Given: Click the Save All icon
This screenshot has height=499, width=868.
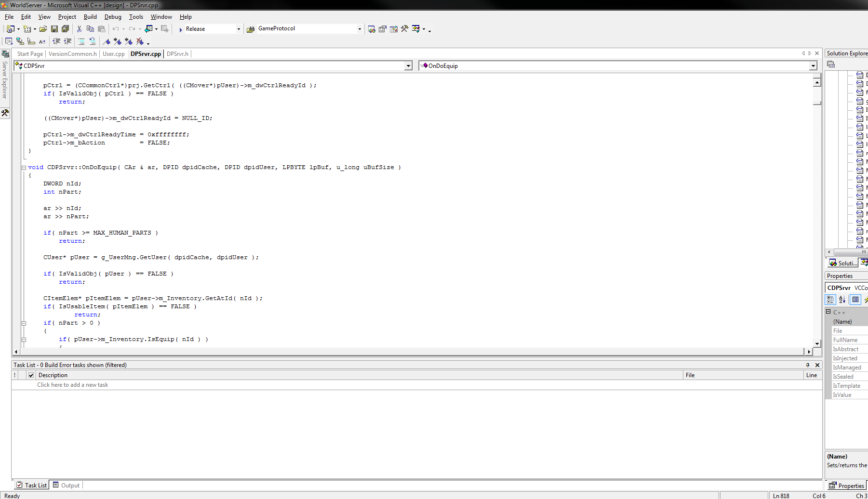Looking at the screenshot, I should point(65,29).
